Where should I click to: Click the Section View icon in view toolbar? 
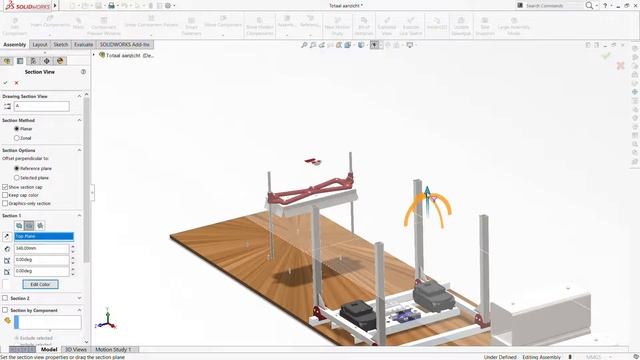tap(330, 45)
